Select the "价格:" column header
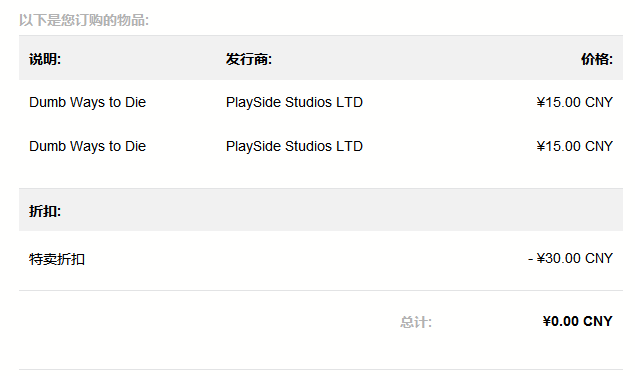635x376 pixels. (x=597, y=59)
